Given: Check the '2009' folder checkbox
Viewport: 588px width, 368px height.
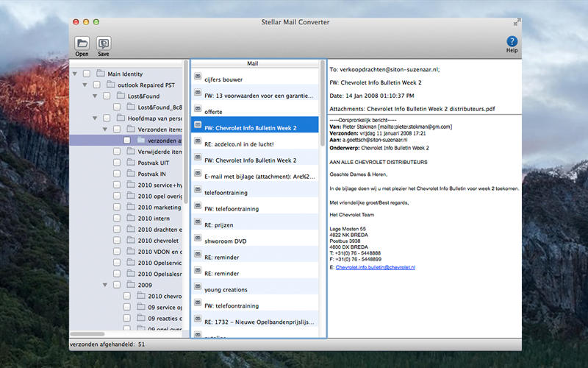Looking at the screenshot, I should 117,285.
